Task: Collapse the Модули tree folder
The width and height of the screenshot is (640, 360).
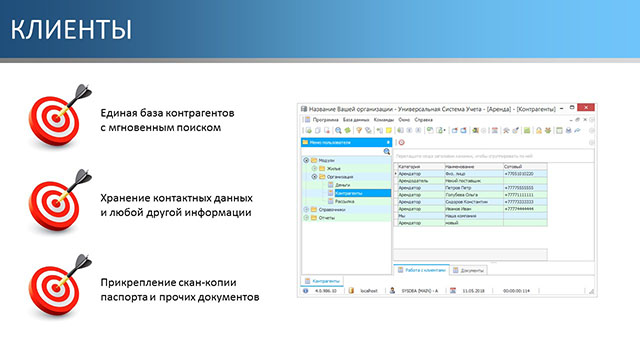Action: coord(306,160)
